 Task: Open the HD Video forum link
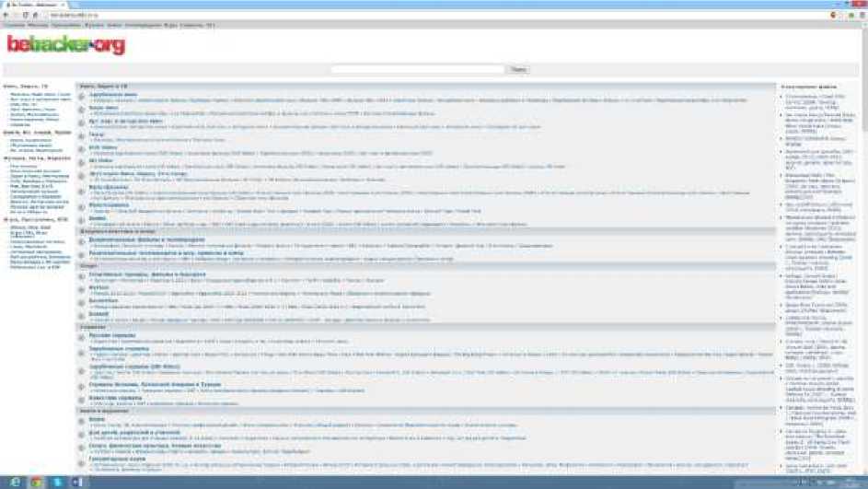click(x=100, y=160)
